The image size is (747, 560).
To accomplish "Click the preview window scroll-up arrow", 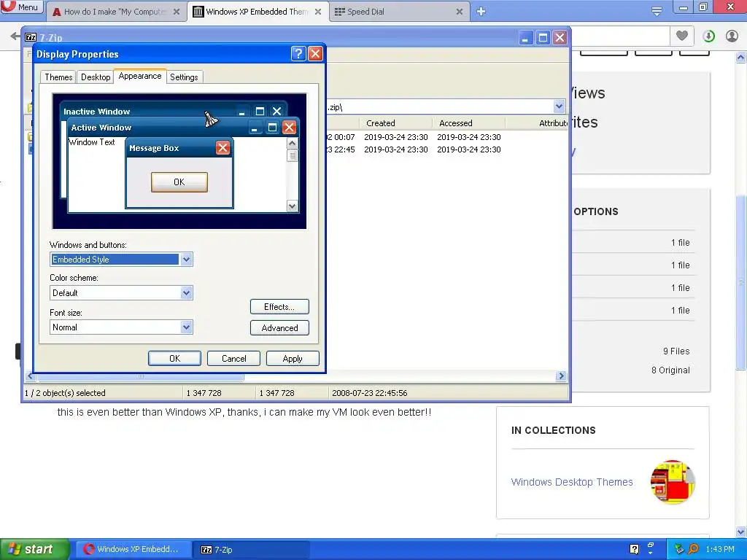I will [292, 144].
